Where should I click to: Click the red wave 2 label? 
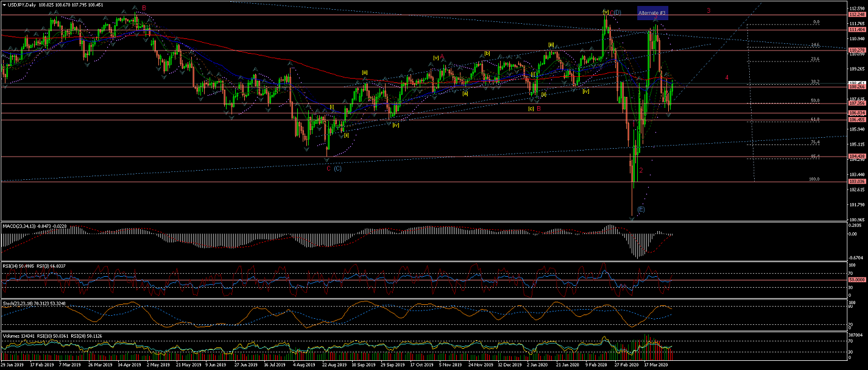[x=641, y=170]
